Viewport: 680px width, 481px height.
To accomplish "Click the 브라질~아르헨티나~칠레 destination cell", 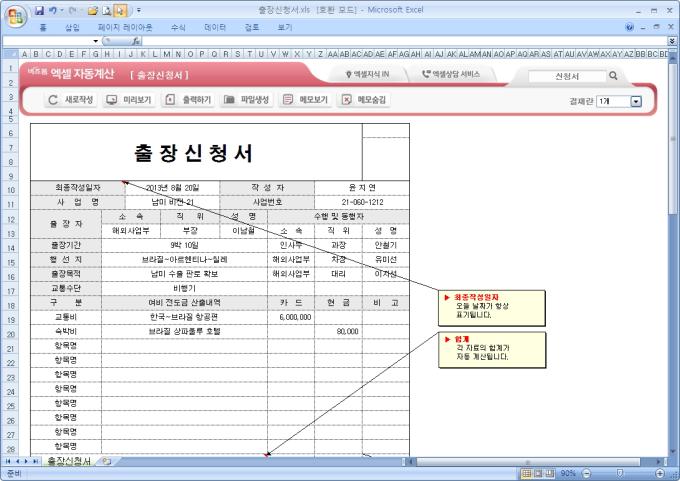I will [184, 259].
